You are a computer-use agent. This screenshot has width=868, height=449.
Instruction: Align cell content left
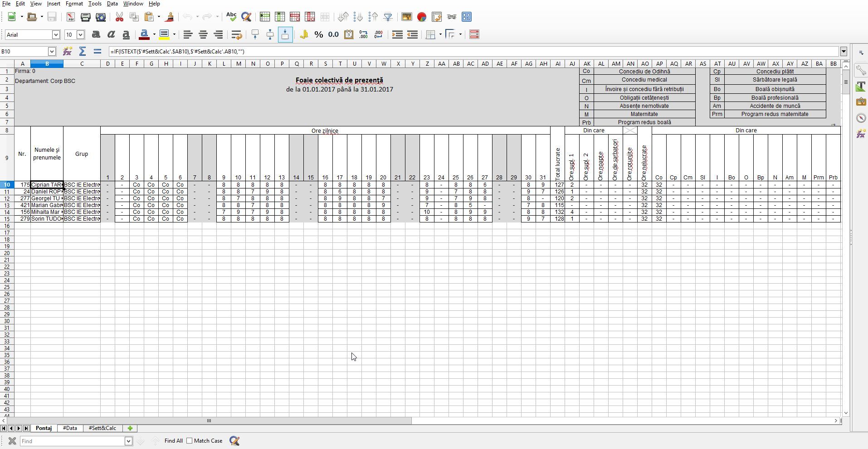tap(188, 34)
